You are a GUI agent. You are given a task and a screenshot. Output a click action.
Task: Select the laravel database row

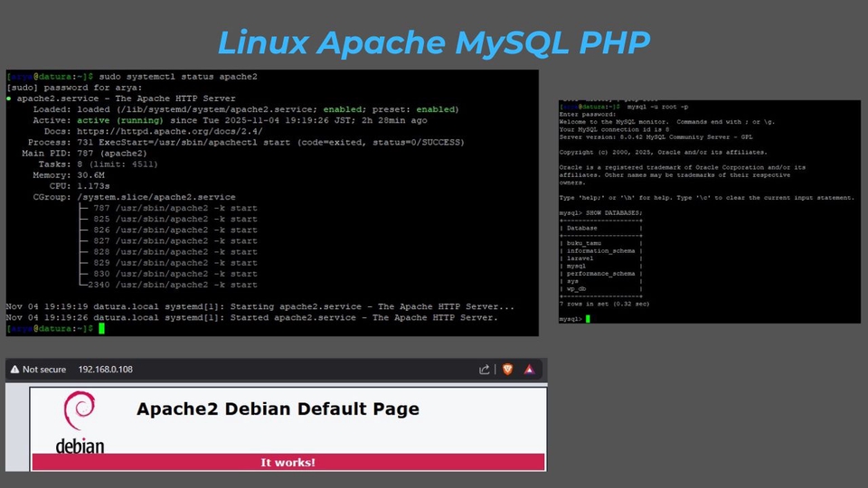[x=580, y=258]
